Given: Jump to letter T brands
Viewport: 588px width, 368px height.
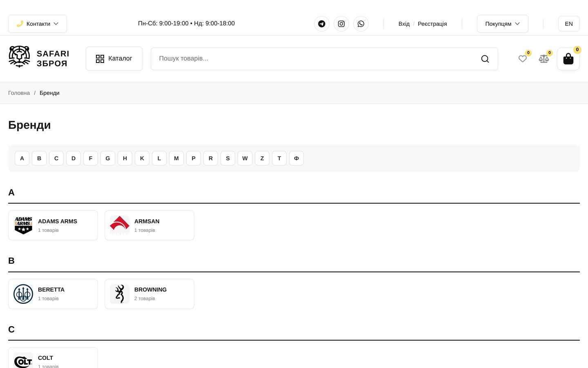Looking at the screenshot, I should pos(279,158).
